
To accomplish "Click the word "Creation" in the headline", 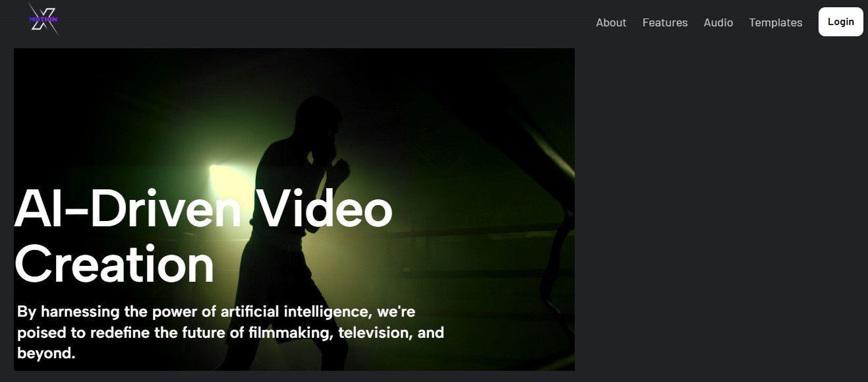I will (x=115, y=264).
